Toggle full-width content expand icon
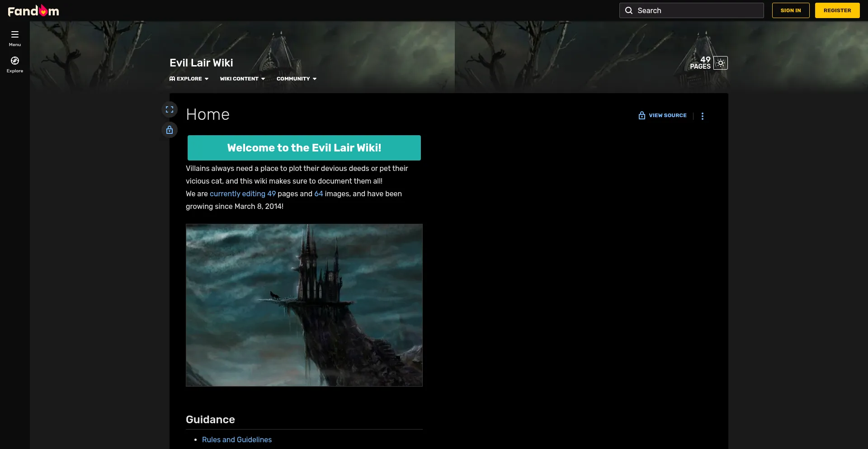 [170, 109]
